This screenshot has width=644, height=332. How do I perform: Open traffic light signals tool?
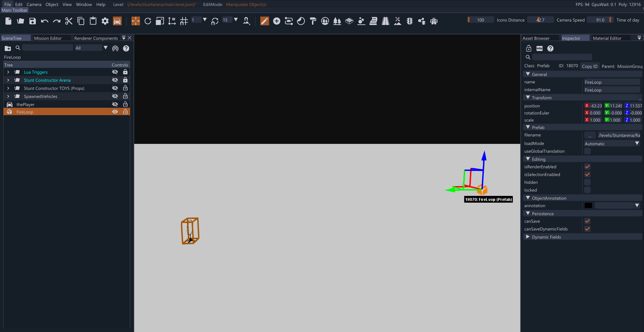pyautogui.click(x=410, y=21)
